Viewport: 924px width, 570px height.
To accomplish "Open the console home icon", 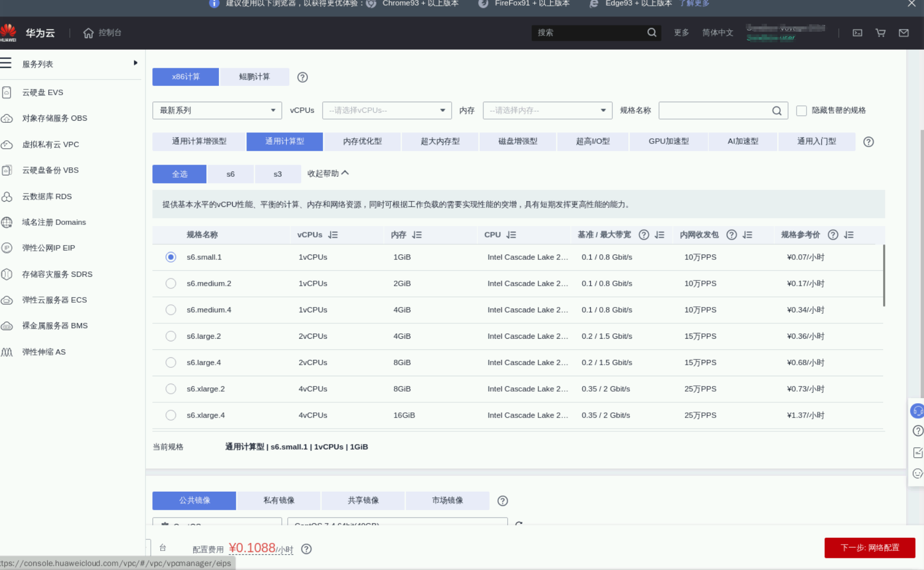I will point(88,33).
